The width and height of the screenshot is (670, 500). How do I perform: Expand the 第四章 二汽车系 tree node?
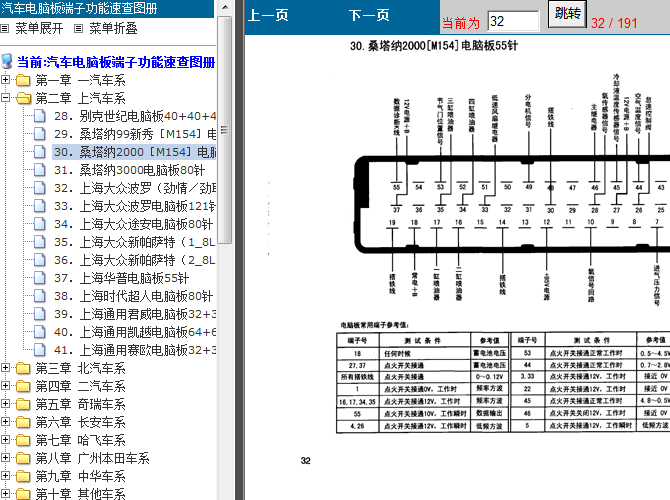click(x=5, y=385)
